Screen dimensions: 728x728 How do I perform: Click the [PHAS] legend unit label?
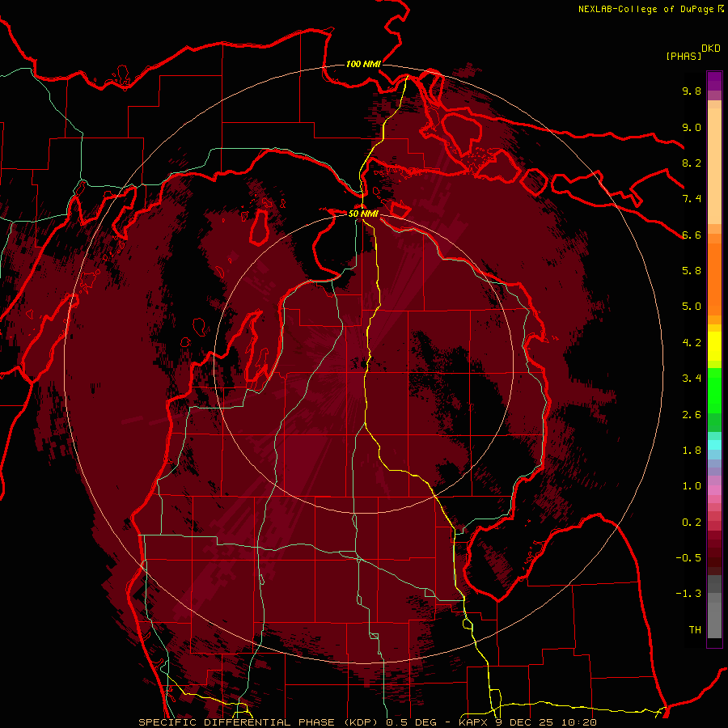[684, 56]
